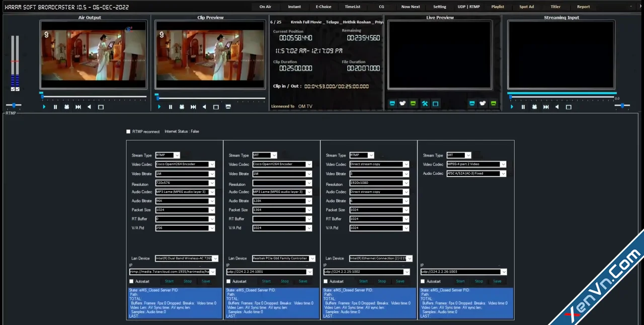Click the Streaming Input speaker icon
This screenshot has height=325, width=644.
(557, 107)
